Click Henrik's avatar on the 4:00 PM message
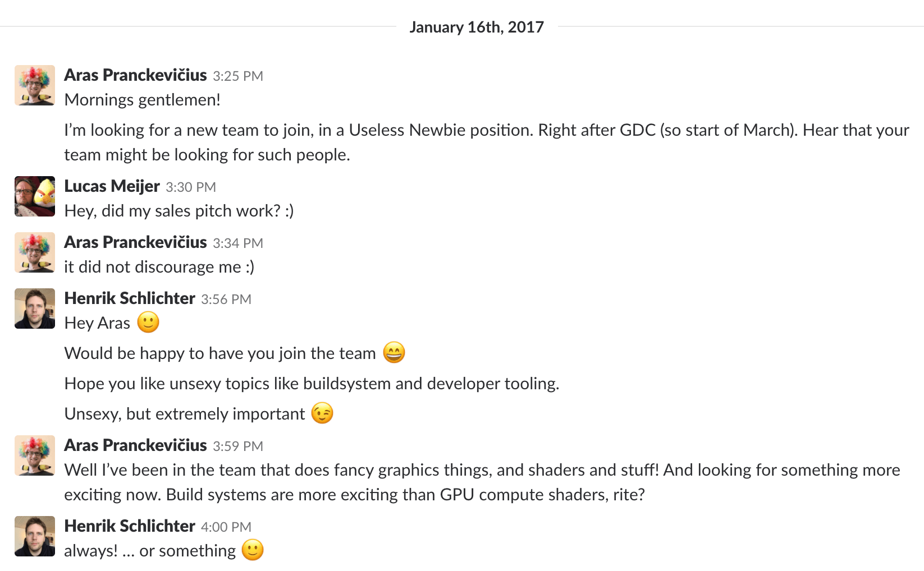 [x=35, y=536]
